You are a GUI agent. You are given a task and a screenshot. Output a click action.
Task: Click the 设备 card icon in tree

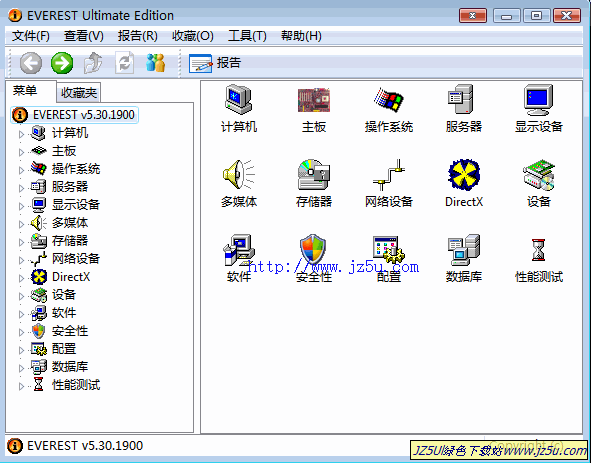click(x=38, y=295)
